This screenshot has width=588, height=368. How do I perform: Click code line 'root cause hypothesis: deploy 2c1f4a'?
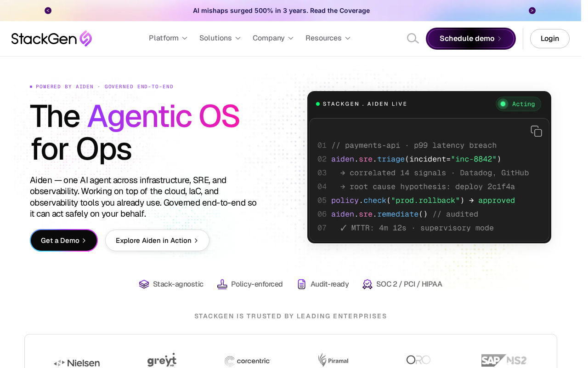click(x=428, y=187)
